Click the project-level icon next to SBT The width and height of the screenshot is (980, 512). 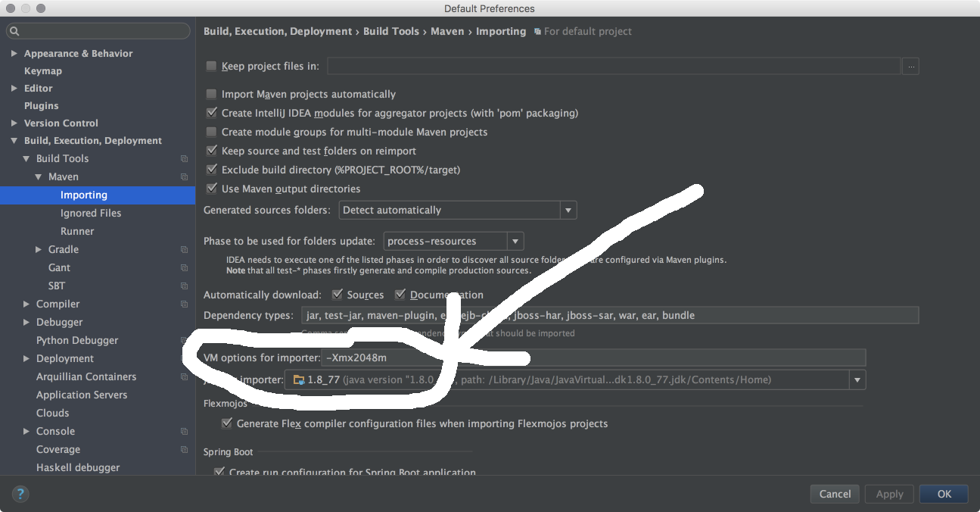(184, 286)
